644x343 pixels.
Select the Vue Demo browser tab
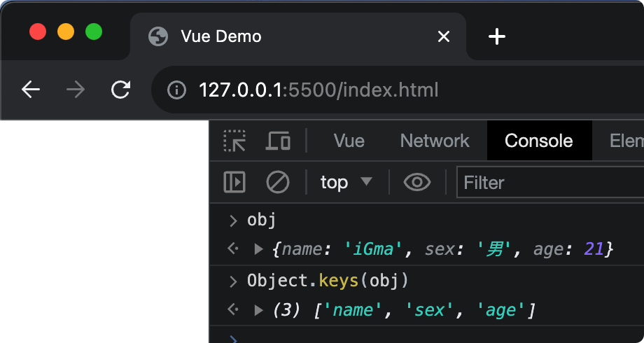coord(280,36)
